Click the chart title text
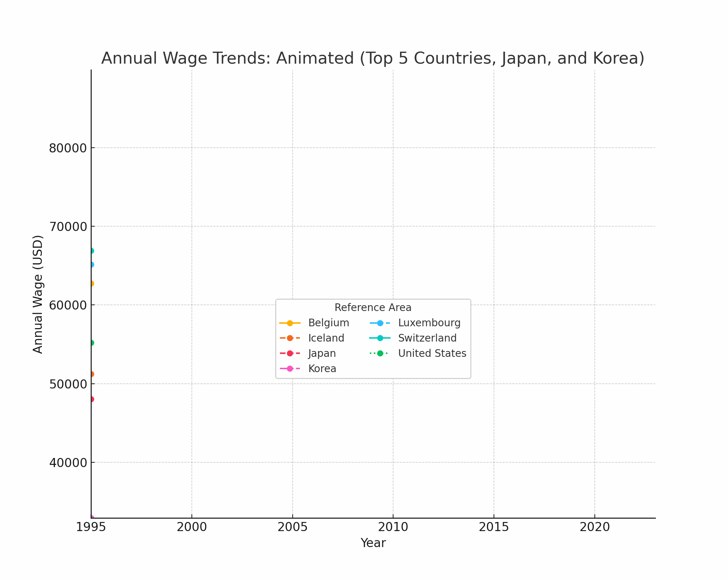The height and width of the screenshot is (582, 728). [373, 58]
